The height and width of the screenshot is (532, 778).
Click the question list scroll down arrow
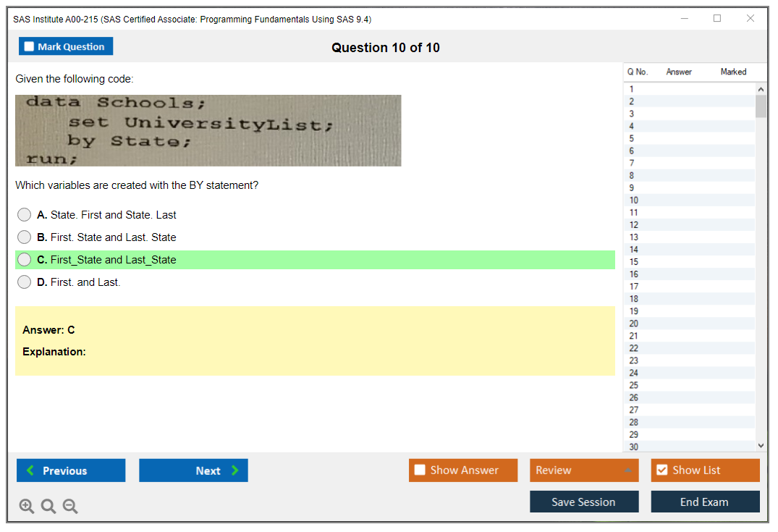click(760, 446)
